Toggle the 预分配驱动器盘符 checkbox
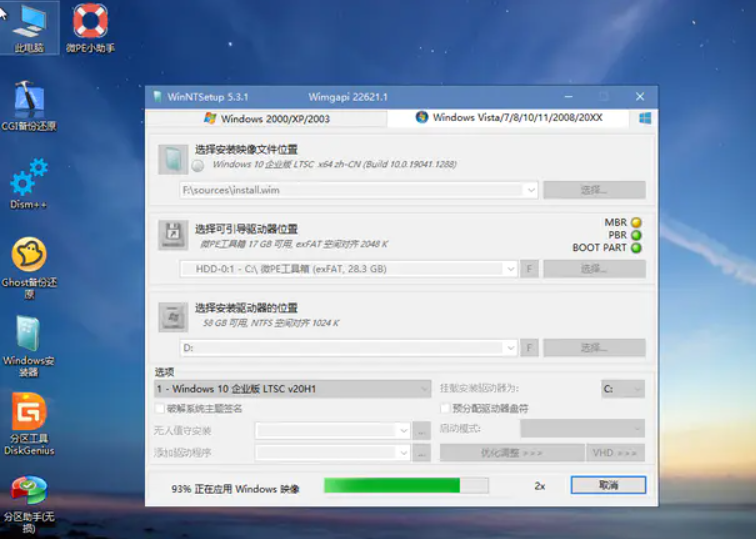 tap(445, 409)
